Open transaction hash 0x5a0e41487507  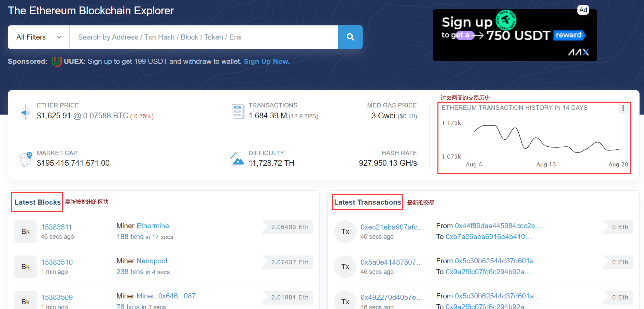[392, 262]
